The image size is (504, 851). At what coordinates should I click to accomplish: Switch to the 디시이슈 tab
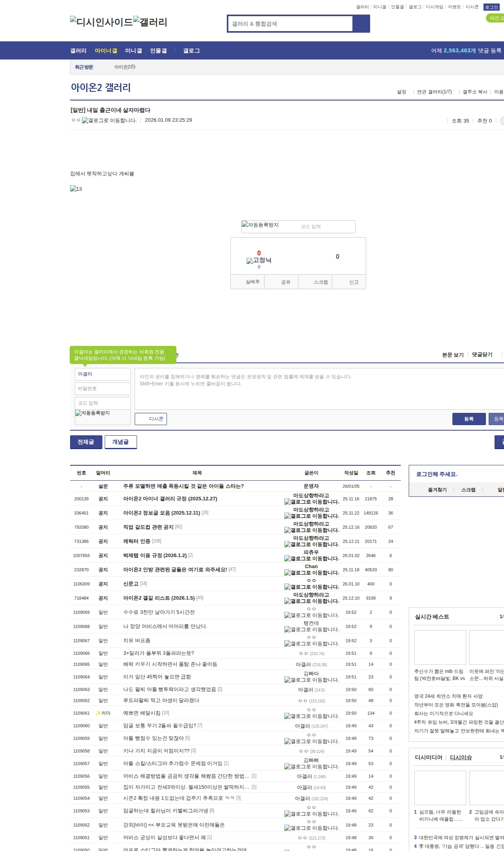point(461,757)
